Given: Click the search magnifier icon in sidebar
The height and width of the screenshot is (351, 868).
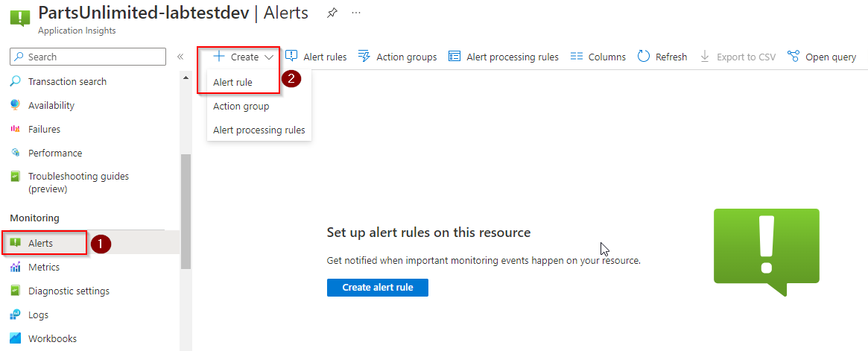Looking at the screenshot, I should 19,57.
